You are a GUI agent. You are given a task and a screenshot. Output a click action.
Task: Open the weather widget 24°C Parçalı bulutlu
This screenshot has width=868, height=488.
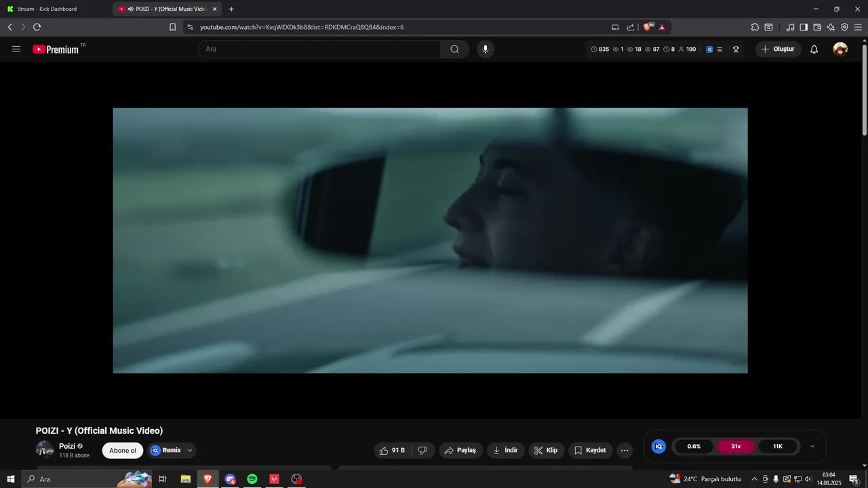coord(705,479)
